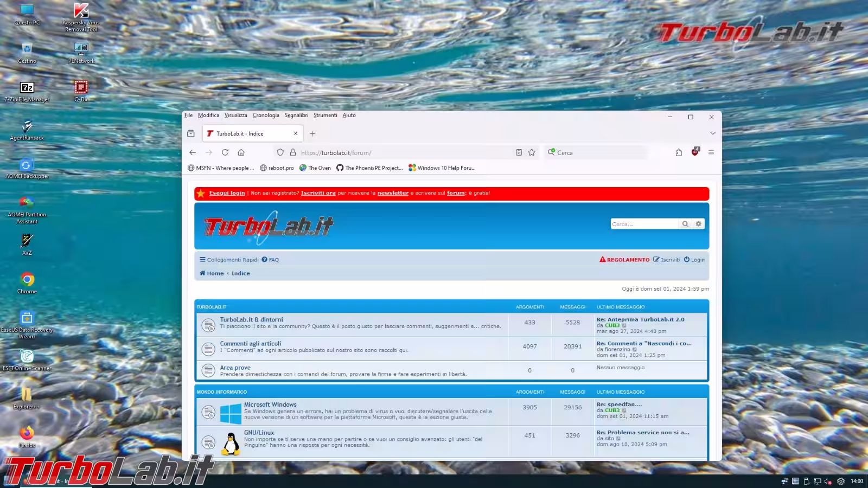Click the Esegui login link
868x488 pixels.
[227, 193]
